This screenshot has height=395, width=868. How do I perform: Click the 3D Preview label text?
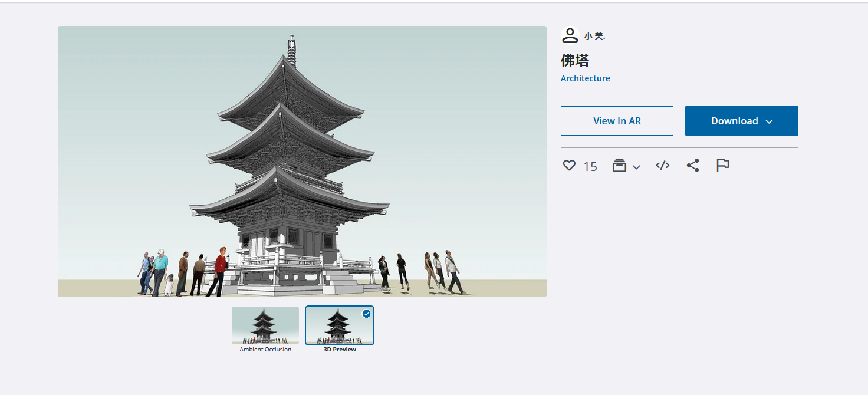[x=340, y=350]
